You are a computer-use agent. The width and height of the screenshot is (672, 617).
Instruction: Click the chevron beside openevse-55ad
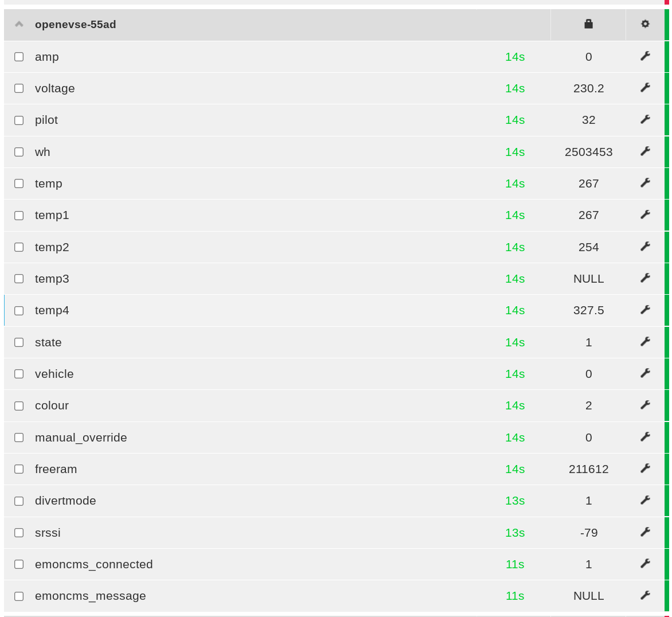(18, 24)
